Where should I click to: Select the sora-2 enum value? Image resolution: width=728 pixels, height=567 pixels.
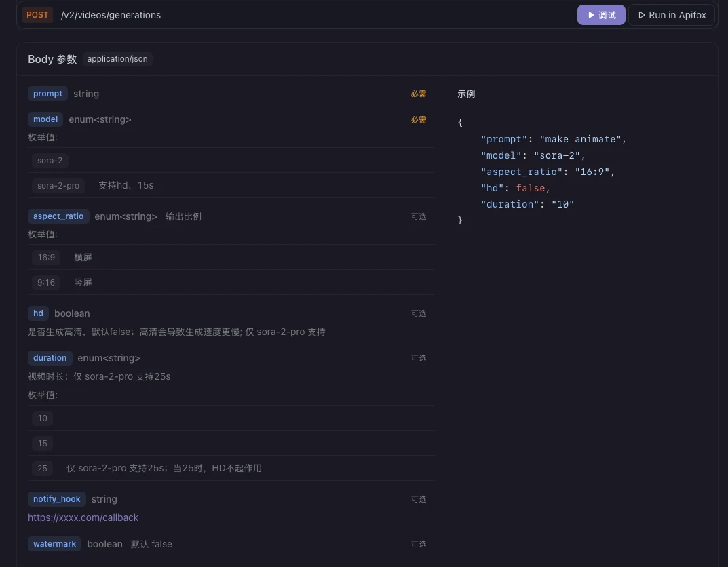tap(50, 161)
